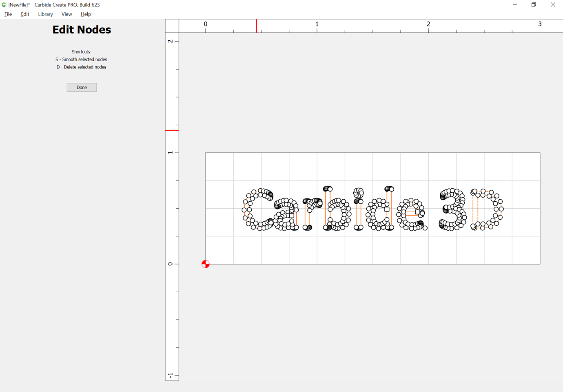Click the 'Edit Nodes' heading

(x=82, y=30)
